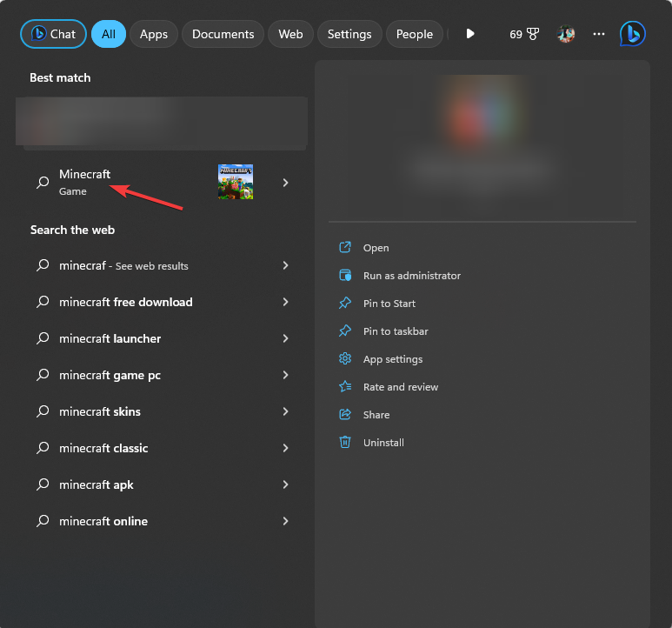Click search icon next to 'minecraft launcher'

click(x=43, y=338)
